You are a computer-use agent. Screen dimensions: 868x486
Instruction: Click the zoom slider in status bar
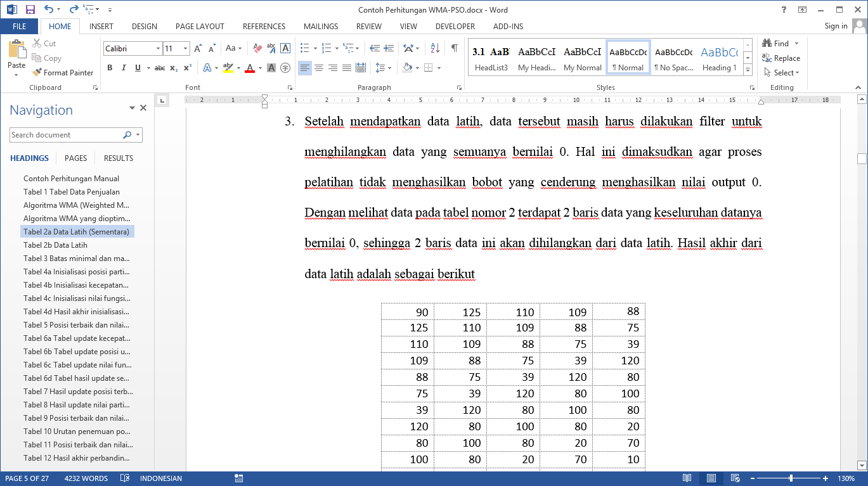791,478
